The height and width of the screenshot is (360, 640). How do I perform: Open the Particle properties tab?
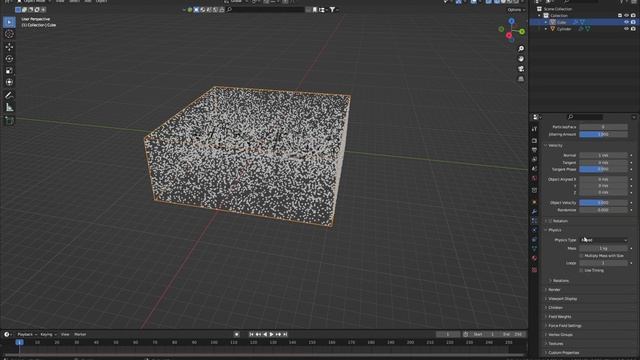[534, 221]
